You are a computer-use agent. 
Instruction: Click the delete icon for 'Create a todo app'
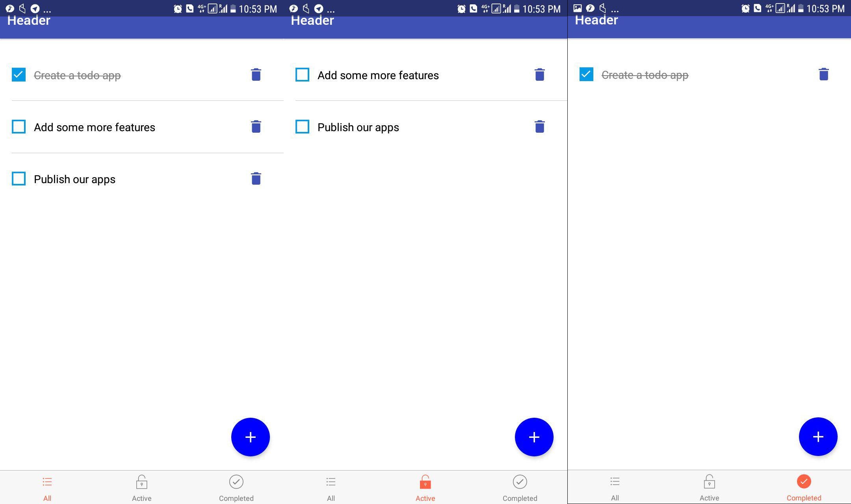(256, 74)
